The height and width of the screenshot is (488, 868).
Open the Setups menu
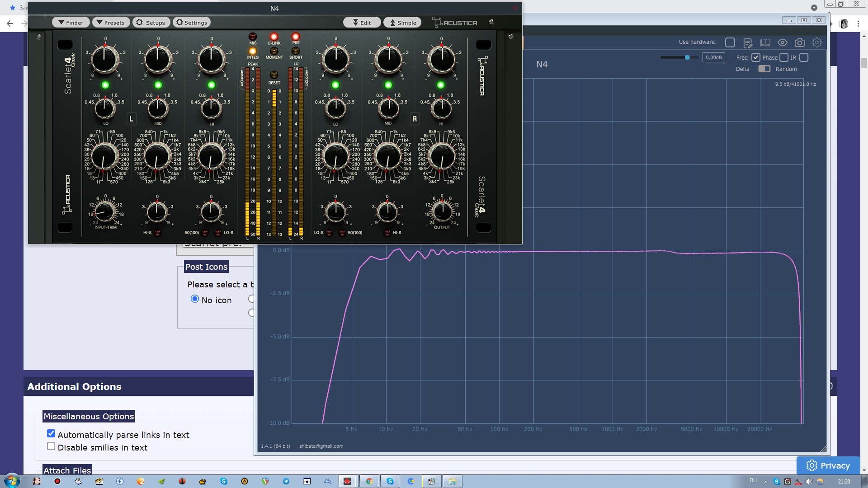tap(151, 23)
